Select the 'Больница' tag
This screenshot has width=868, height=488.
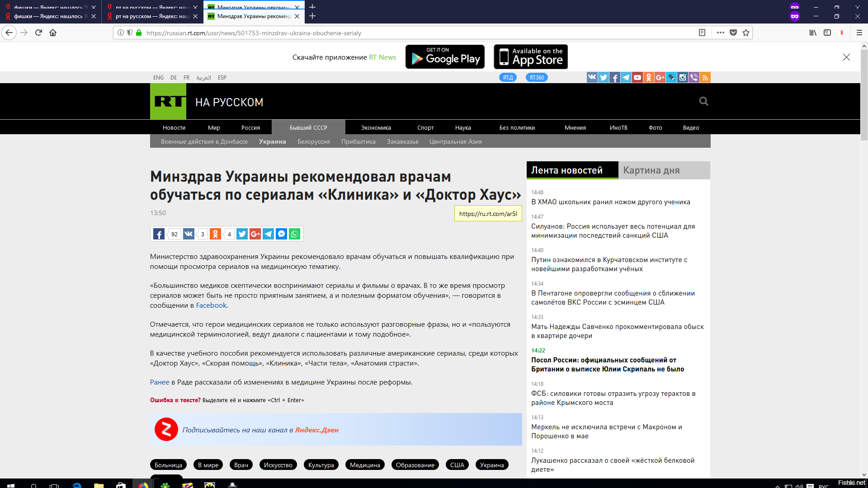coord(168,465)
